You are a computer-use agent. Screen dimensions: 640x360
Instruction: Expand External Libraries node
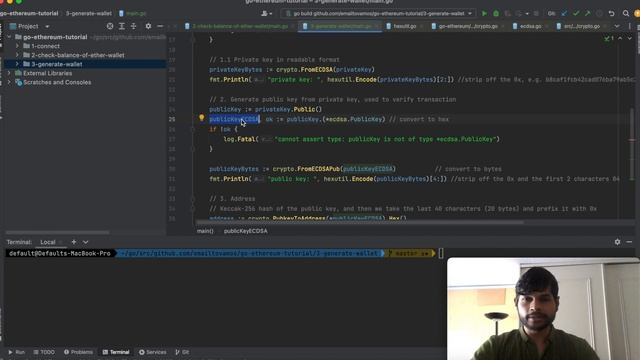click(x=9, y=73)
